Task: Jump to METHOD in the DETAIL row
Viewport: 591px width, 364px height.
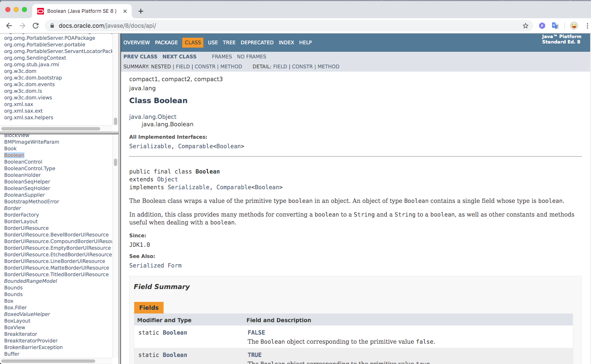Action: (328, 67)
